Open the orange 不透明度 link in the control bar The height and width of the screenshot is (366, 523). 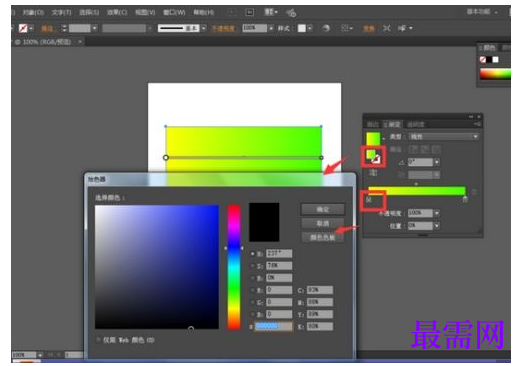click(223, 29)
